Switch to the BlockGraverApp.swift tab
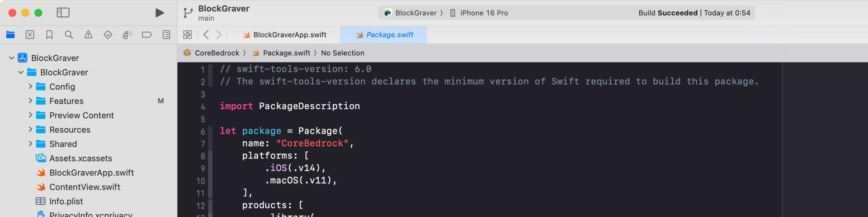The width and height of the screenshot is (868, 217). (x=284, y=34)
